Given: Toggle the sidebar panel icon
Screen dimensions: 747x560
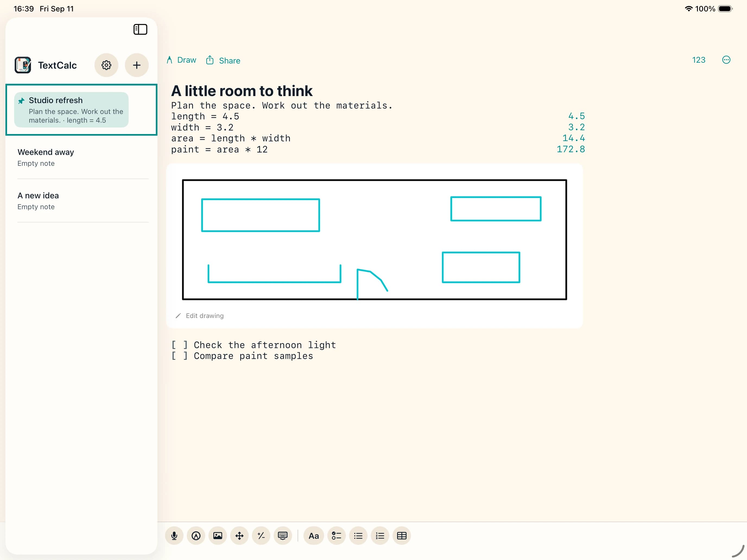Looking at the screenshot, I should 140,29.
